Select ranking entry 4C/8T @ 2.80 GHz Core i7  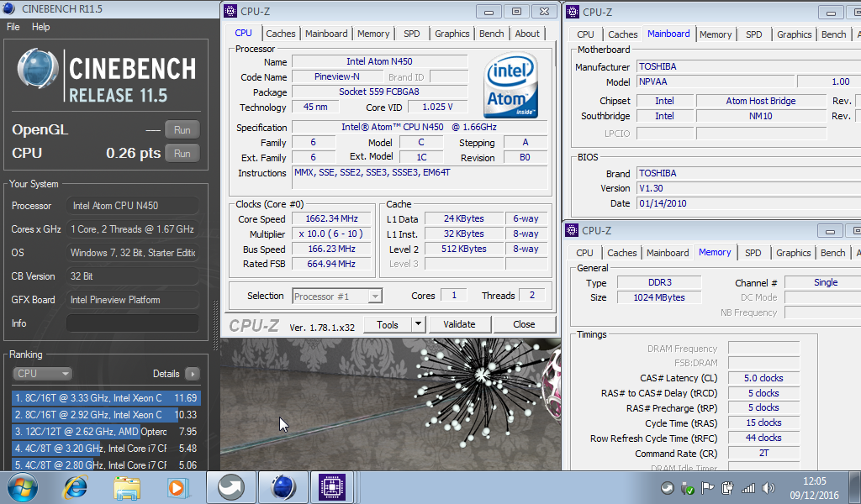pyautogui.click(x=106, y=465)
